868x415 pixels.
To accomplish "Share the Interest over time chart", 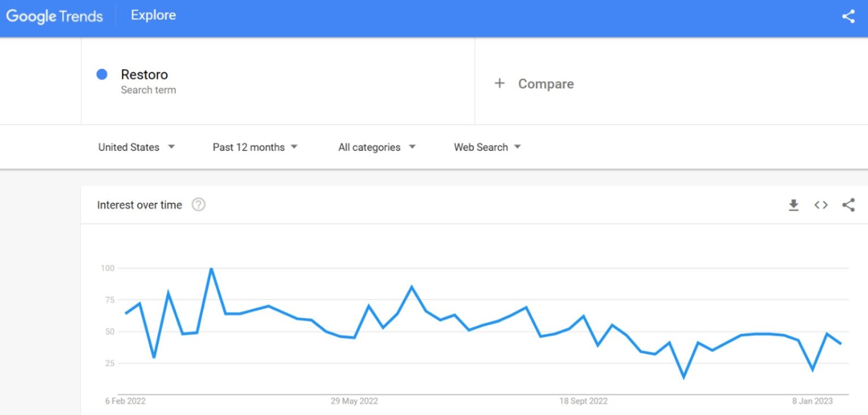I will [x=848, y=205].
